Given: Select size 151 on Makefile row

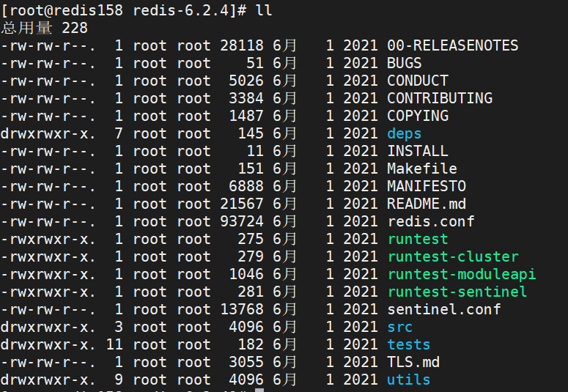Looking at the screenshot, I should pos(251,169).
